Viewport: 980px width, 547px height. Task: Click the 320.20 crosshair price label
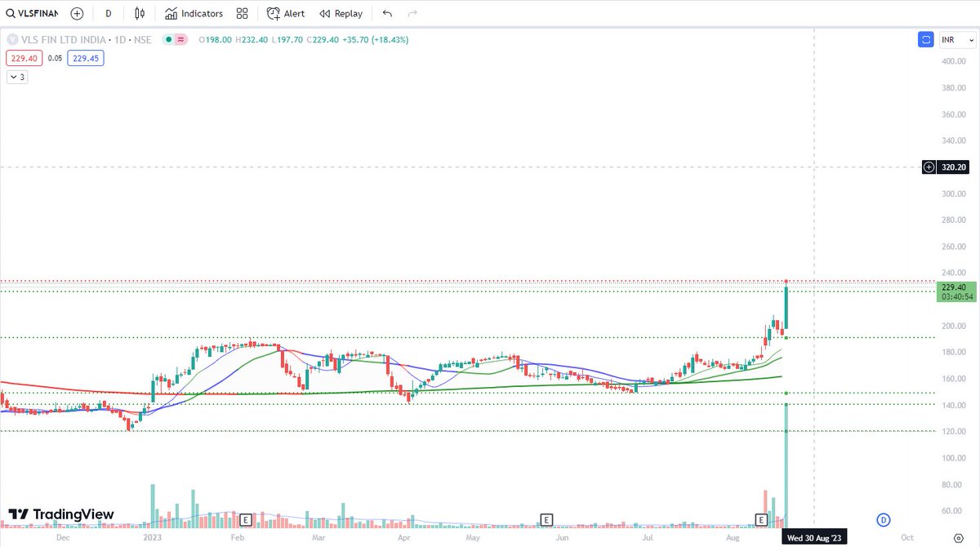point(954,167)
